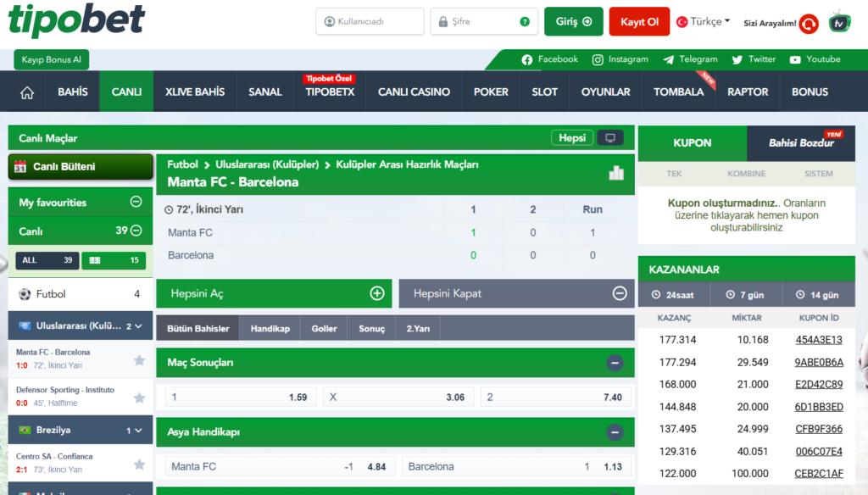Click the Facebook icon
Screen dimensions: 868x495
pyautogui.click(x=527, y=60)
